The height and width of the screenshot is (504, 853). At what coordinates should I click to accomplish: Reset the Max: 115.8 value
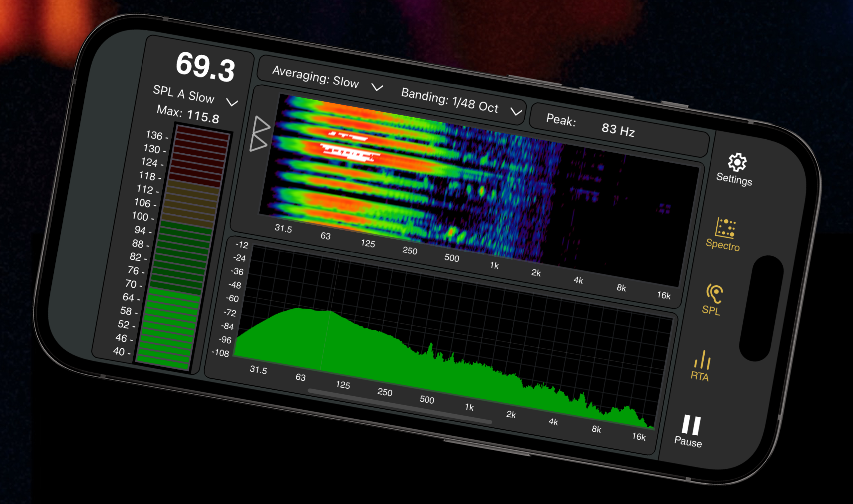188,114
